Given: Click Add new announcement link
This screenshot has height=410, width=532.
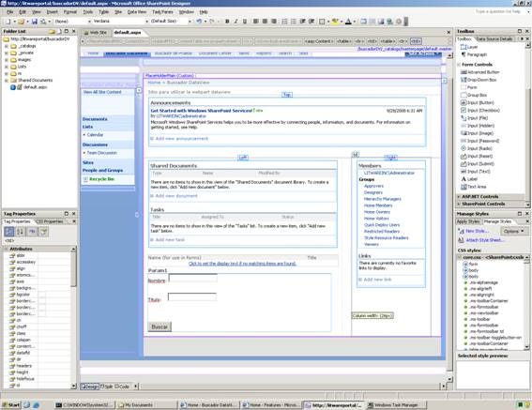Looking at the screenshot, I should tap(181, 139).
